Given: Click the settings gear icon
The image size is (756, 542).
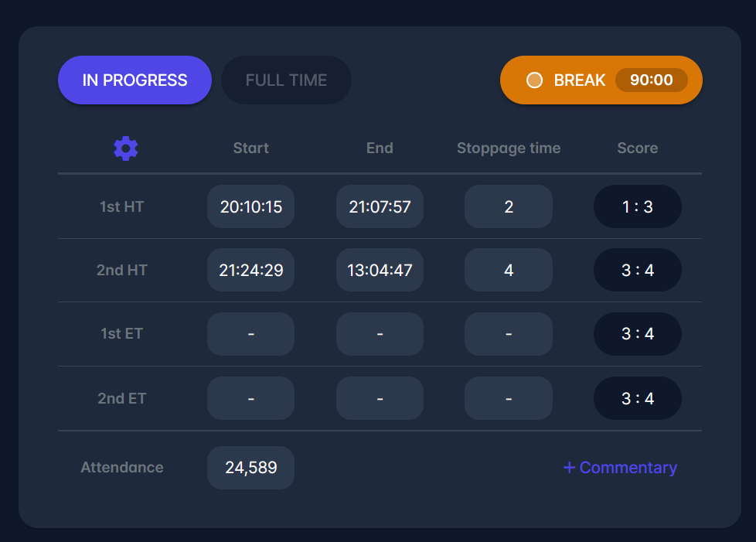Looking at the screenshot, I should point(125,148).
